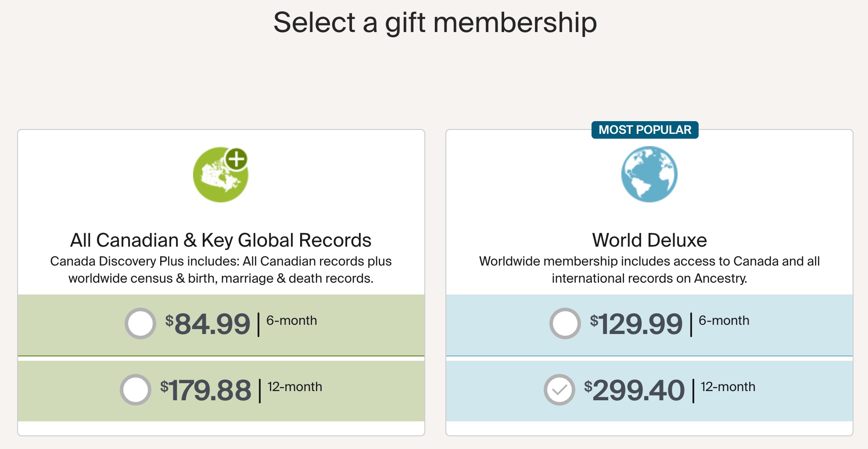The width and height of the screenshot is (868, 449).
Task: Click the green Canada map icon
Action: tap(220, 175)
